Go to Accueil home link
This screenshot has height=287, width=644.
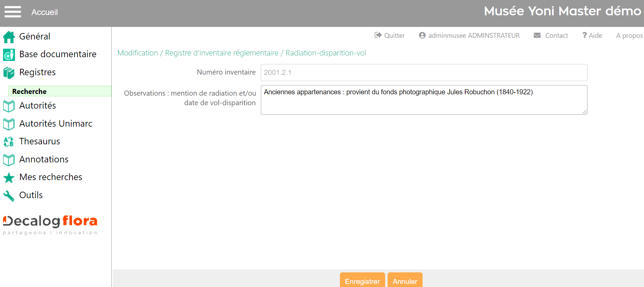pos(45,12)
